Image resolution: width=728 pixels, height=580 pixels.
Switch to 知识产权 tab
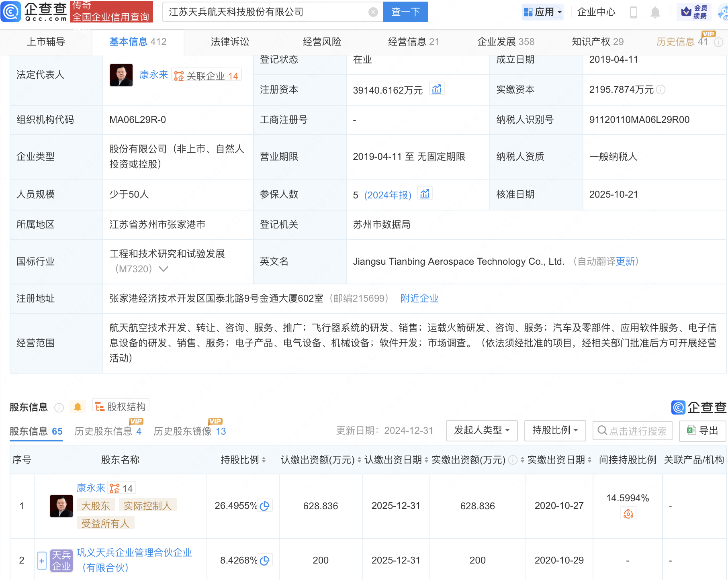[x=597, y=42]
